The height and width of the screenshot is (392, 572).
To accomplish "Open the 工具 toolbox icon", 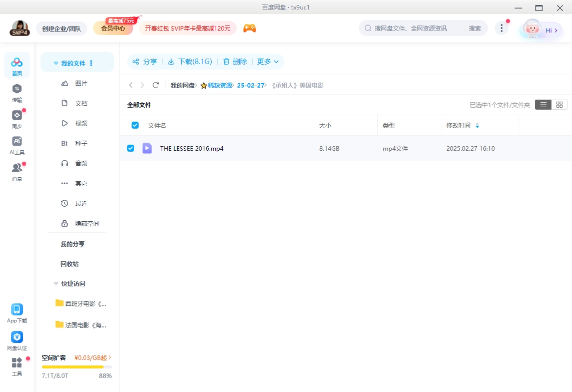I will tap(17, 363).
